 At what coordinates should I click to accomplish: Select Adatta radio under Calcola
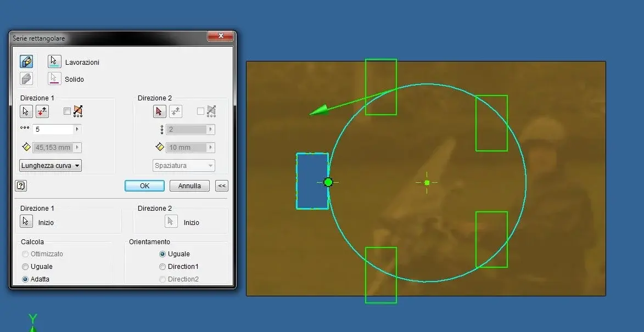pos(25,279)
